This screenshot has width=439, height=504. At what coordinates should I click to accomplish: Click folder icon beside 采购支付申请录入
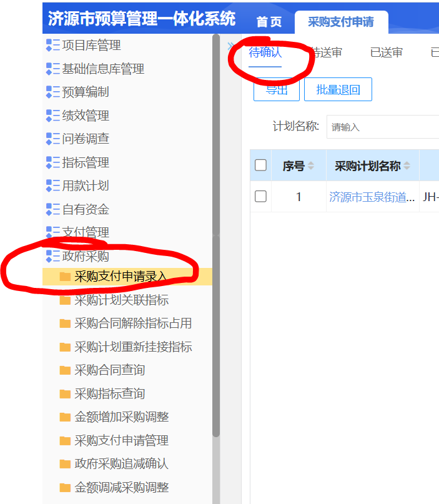click(x=65, y=277)
